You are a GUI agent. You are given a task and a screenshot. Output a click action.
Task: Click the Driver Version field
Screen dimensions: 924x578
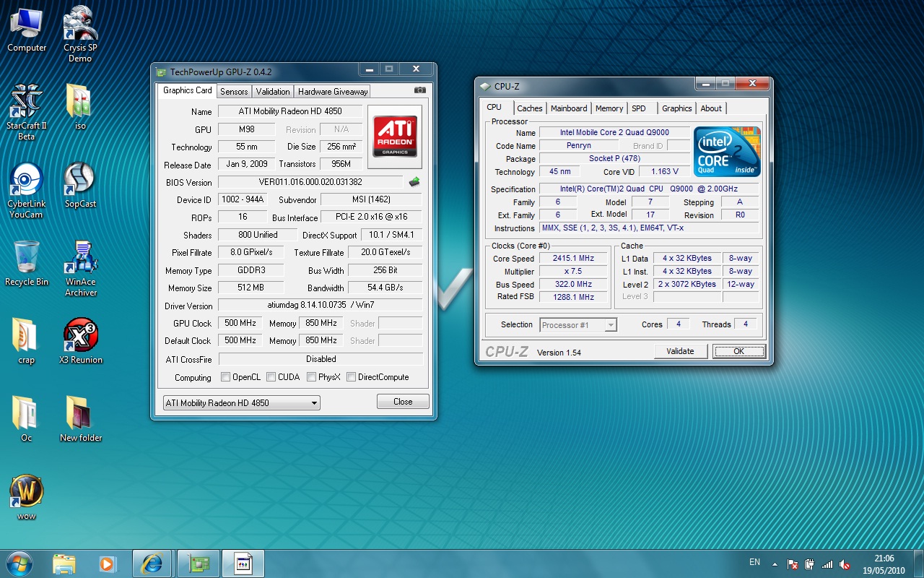[x=321, y=305]
